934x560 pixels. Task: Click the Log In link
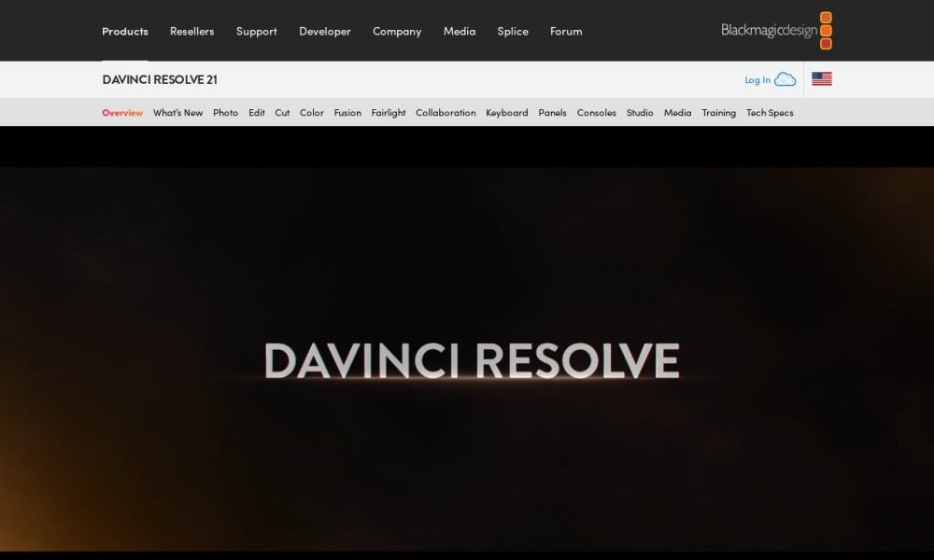[757, 79]
